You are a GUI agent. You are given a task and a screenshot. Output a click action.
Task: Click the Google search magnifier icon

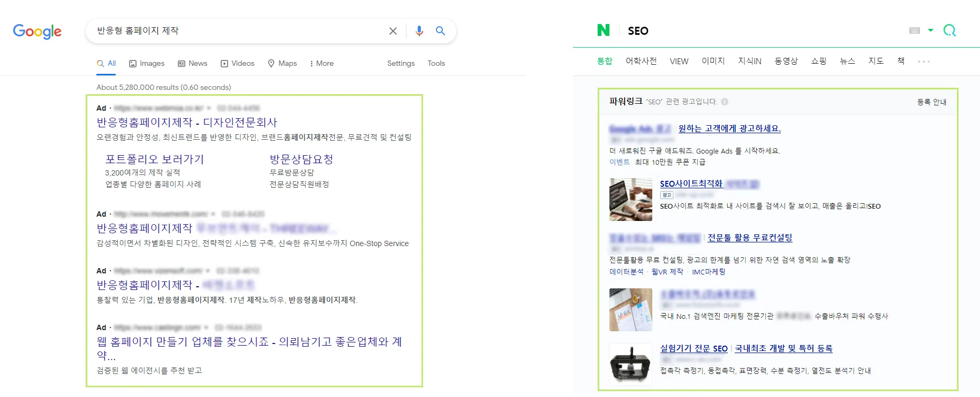click(x=440, y=31)
